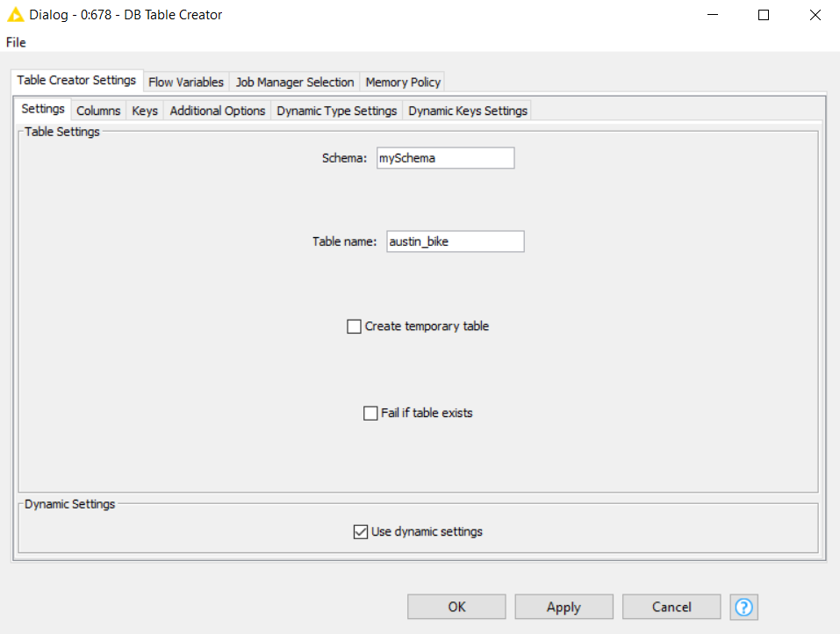This screenshot has height=634, width=840.
Task: Click the Apply button
Action: [x=564, y=607]
